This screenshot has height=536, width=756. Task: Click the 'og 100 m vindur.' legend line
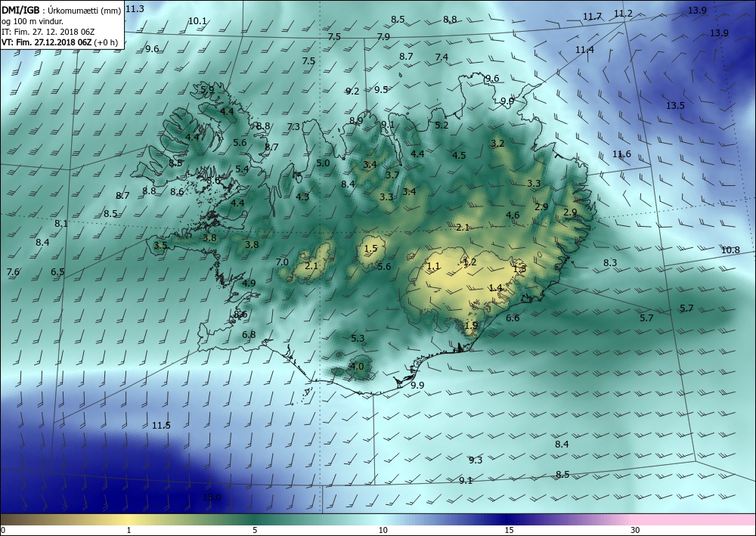tap(32, 22)
